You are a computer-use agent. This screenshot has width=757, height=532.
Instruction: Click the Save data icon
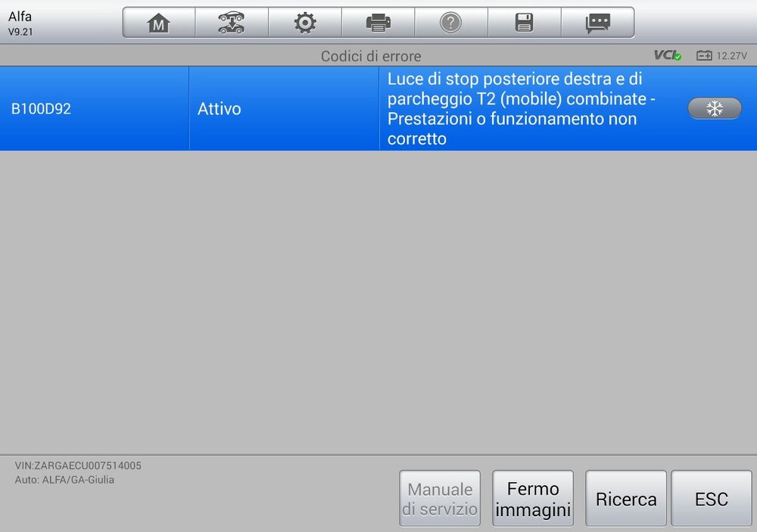(x=525, y=22)
